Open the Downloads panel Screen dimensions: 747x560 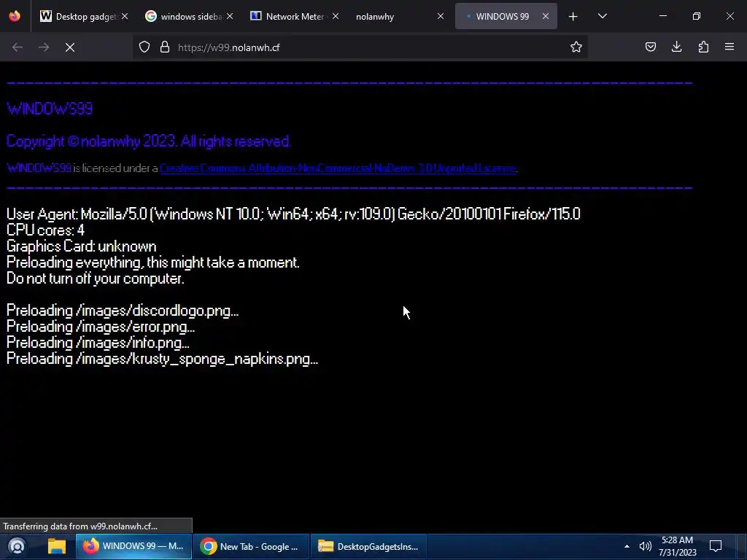(x=676, y=47)
